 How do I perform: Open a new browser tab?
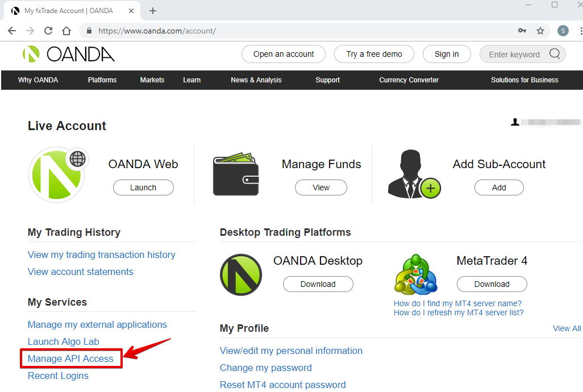[x=153, y=11]
